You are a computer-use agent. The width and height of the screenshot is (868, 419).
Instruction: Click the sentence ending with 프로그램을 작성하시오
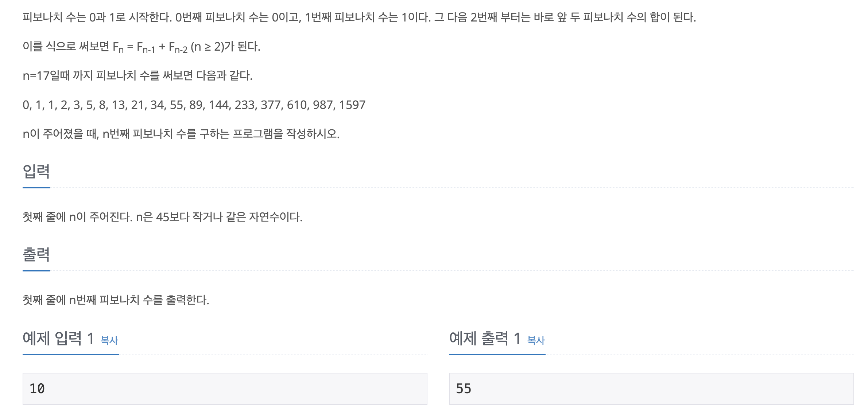point(181,134)
